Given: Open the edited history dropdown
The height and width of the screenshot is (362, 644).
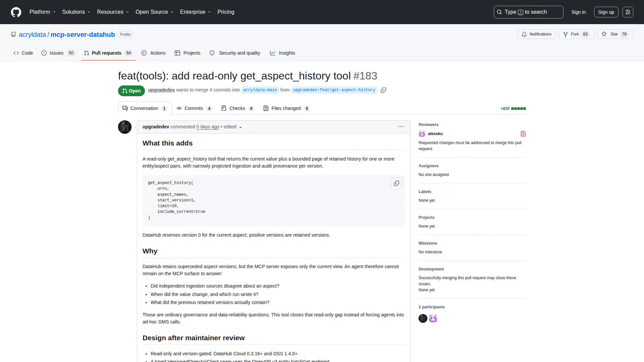Looking at the screenshot, I should pos(233,127).
